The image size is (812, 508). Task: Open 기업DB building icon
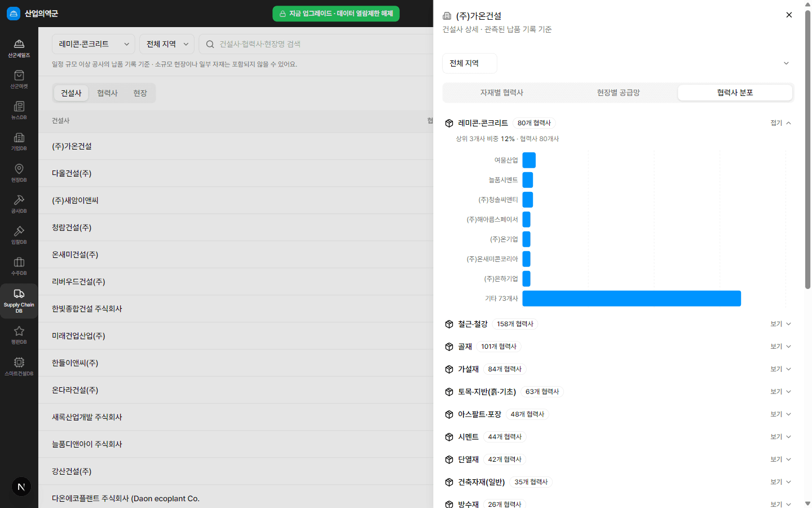click(x=19, y=137)
